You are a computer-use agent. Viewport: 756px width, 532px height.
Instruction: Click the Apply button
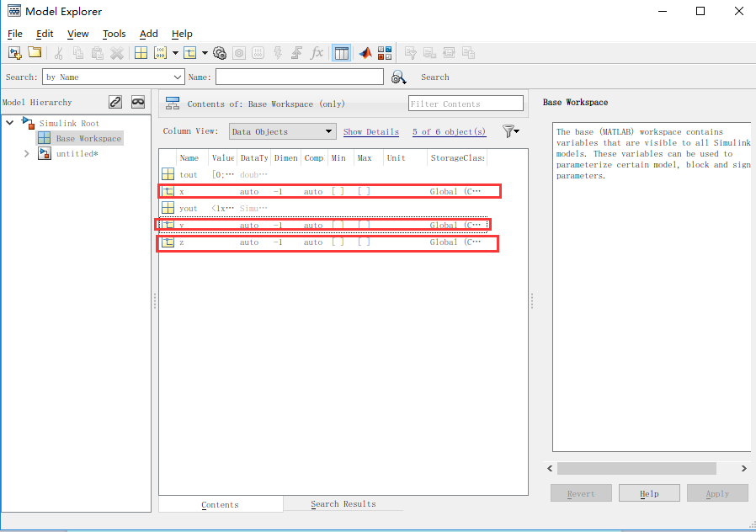click(717, 493)
